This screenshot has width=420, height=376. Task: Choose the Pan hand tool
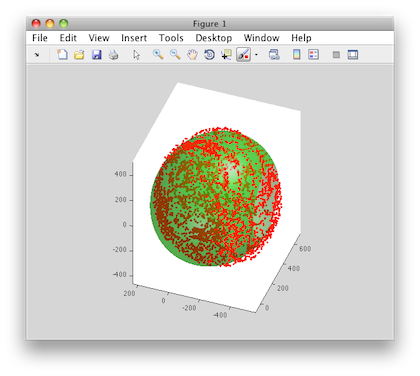point(192,54)
